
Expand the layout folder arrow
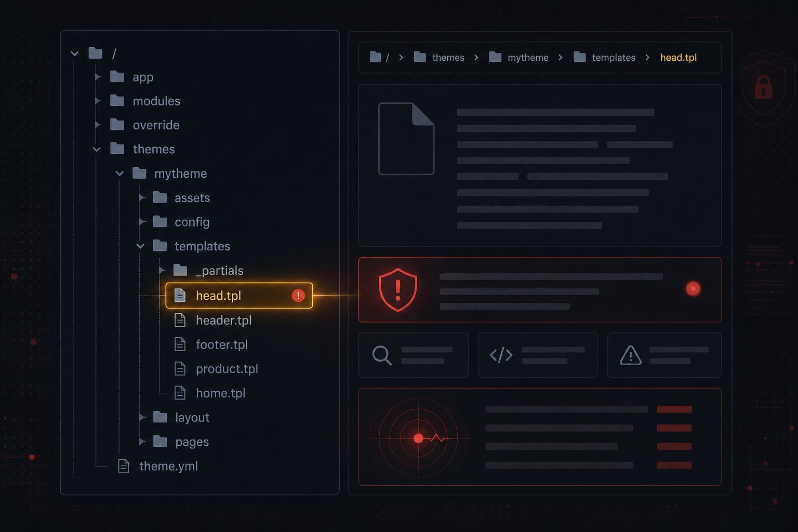tap(142, 417)
